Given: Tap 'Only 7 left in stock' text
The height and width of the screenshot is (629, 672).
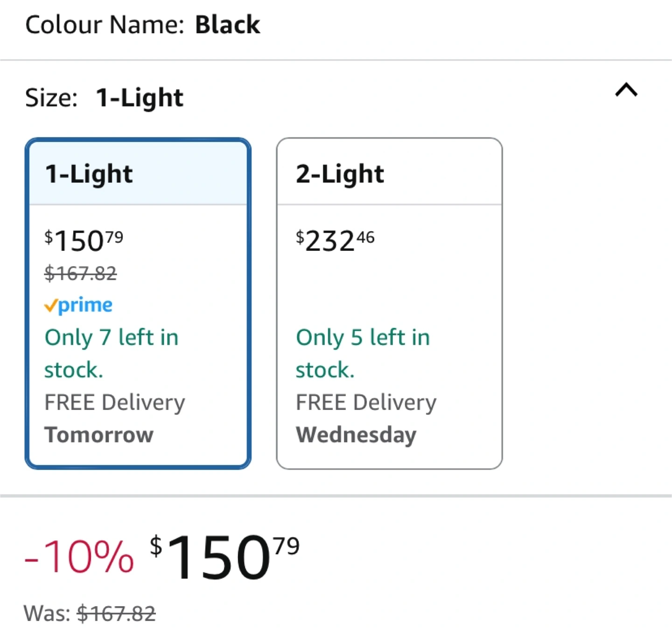Looking at the screenshot, I should pyautogui.click(x=112, y=353).
